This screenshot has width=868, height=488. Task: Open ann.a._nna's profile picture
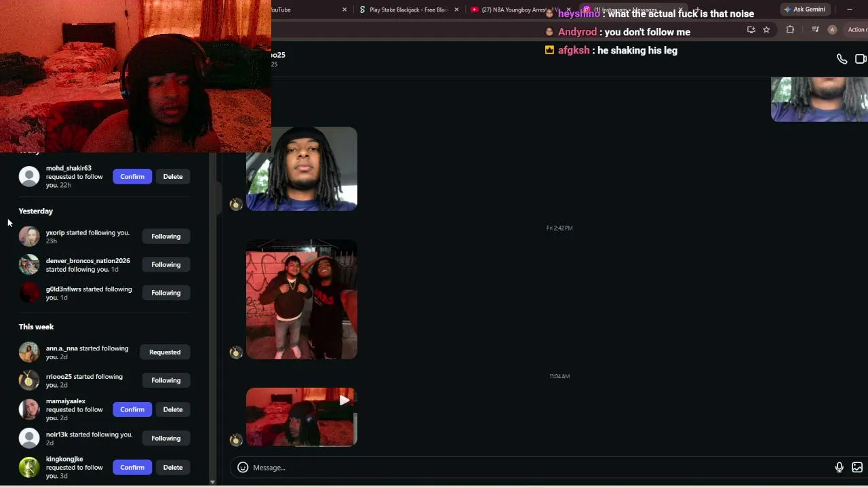coord(29,352)
